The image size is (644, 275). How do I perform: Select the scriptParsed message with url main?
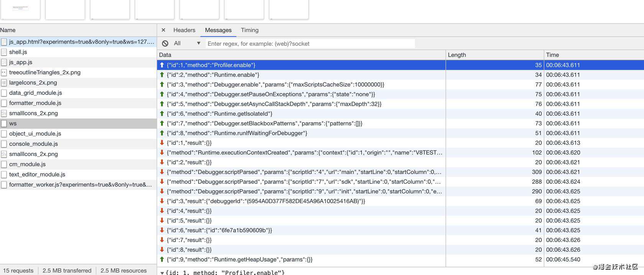(x=401, y=172)
